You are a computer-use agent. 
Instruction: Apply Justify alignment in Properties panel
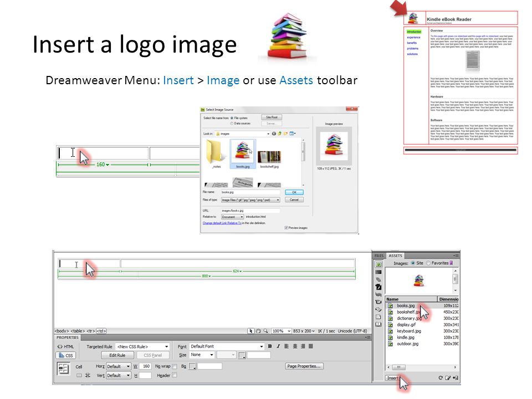(x=310, y=346)
